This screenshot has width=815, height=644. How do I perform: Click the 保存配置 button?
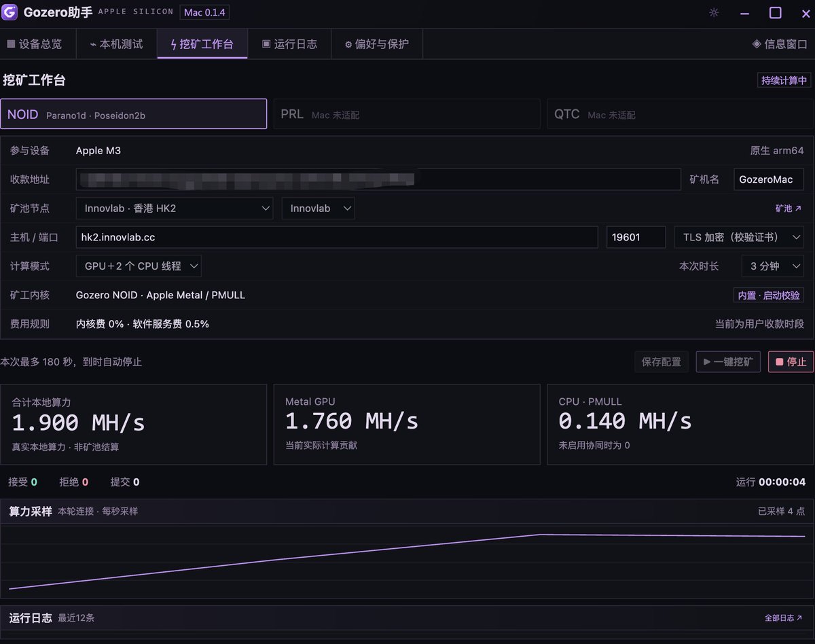click(x=662, y=362)
